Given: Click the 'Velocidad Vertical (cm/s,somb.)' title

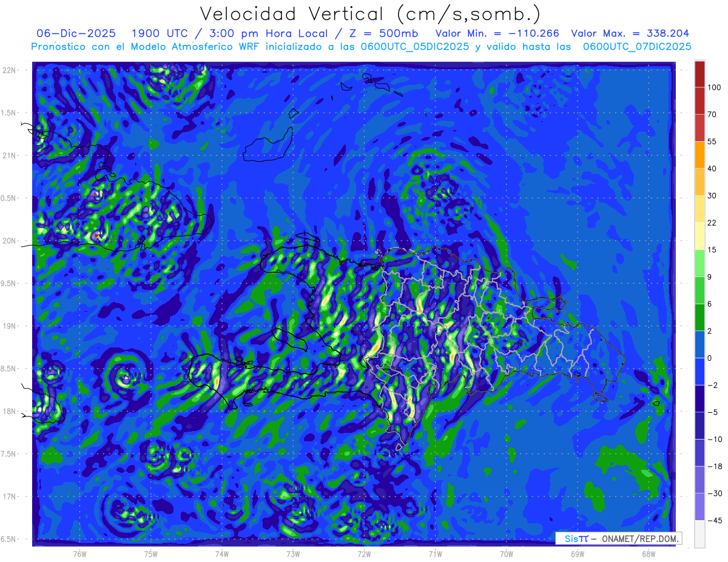Looking at the screenshot, I should click(370, 14).
